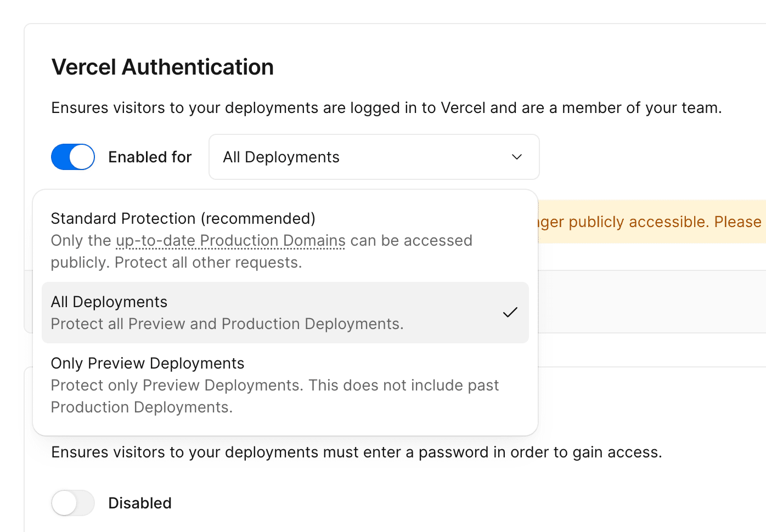The image size is (766, 532).
Task: Enable the Password Protection toggle
Action: (x=73, y=503)
